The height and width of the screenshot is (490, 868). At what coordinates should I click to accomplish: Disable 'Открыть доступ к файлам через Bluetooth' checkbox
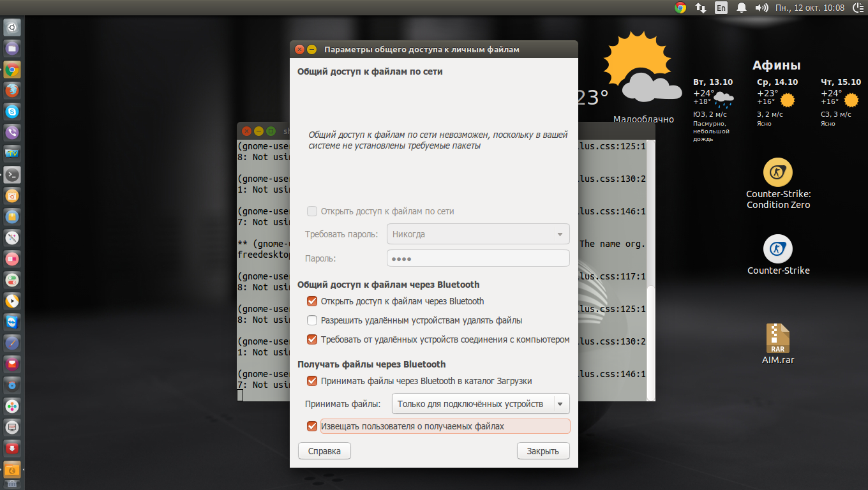pyautogui.click(x=312, y=301)
